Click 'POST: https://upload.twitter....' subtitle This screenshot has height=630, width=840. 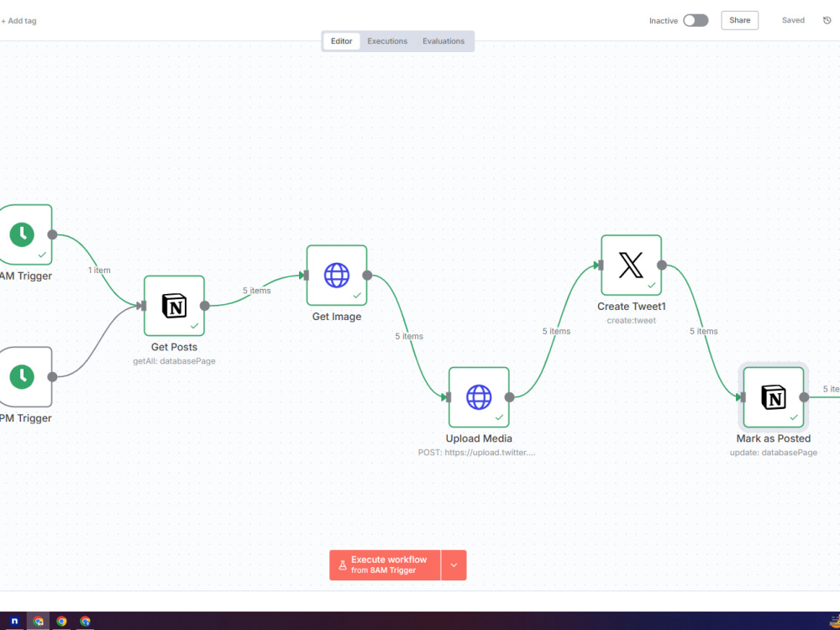pyautogui.click(x=477, y=453)
